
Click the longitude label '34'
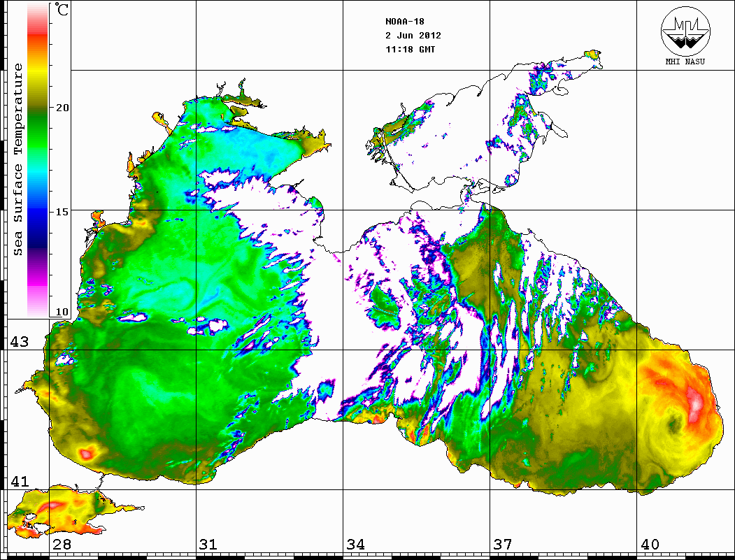pyautogui.click(x=355, y=545)
